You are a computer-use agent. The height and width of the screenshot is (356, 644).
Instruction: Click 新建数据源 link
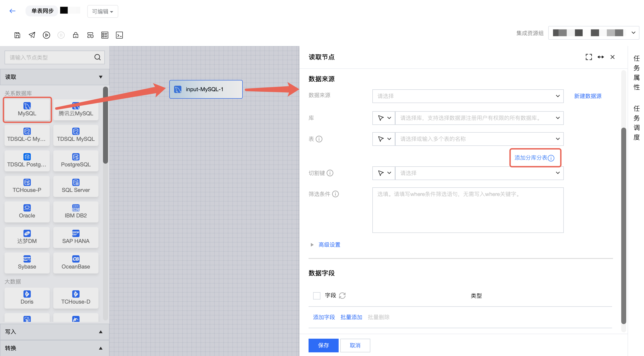tap(587, 96)
